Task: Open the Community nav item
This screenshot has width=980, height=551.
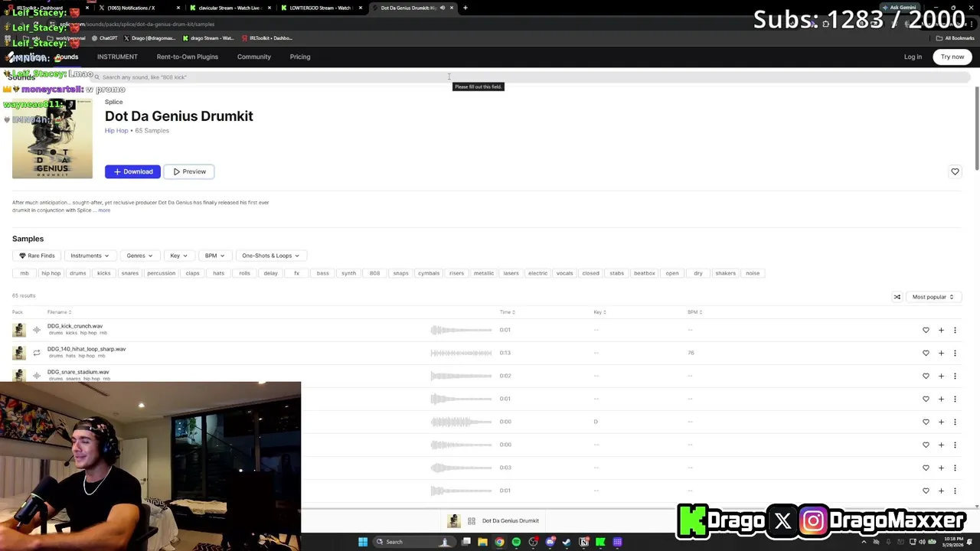Action: 254,57
